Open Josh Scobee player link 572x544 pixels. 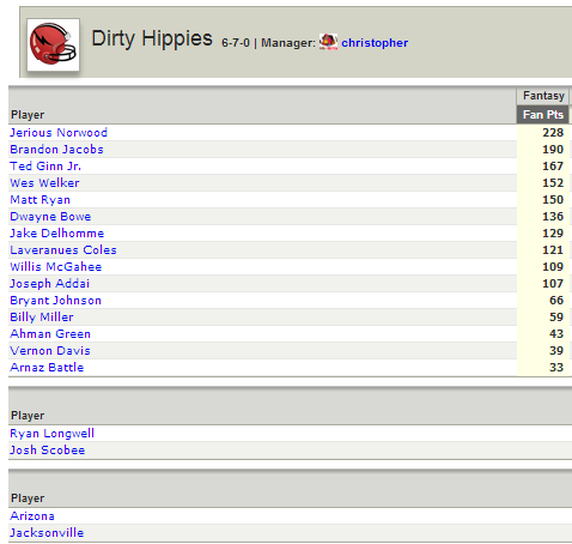pyautogui.click(x=47, y=450)
